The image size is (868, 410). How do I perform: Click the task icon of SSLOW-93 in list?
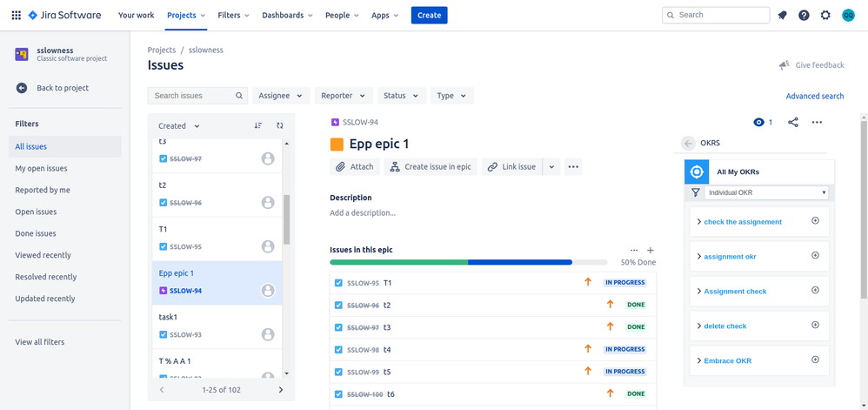[x=163, y=334]
